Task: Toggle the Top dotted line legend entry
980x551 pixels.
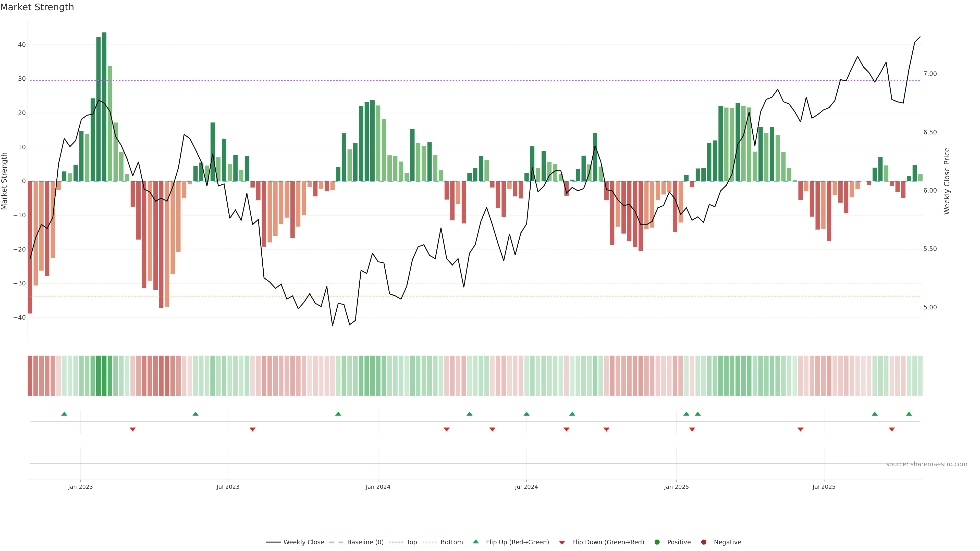Action: (x=411, y=542)
